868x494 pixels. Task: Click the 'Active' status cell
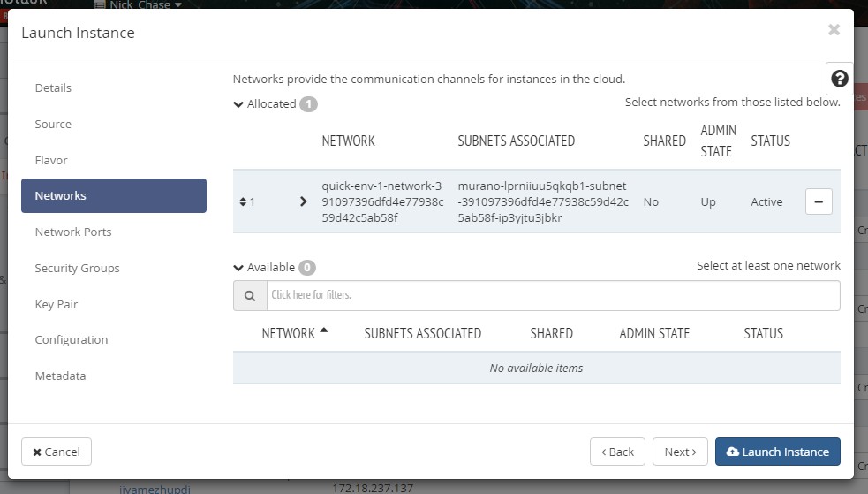[766, 202]
